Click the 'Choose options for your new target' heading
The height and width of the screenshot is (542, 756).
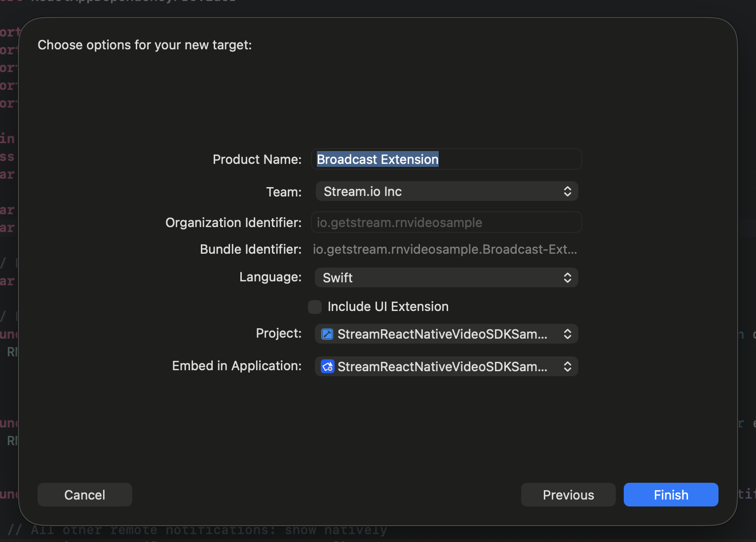click(x=145, y=45)
